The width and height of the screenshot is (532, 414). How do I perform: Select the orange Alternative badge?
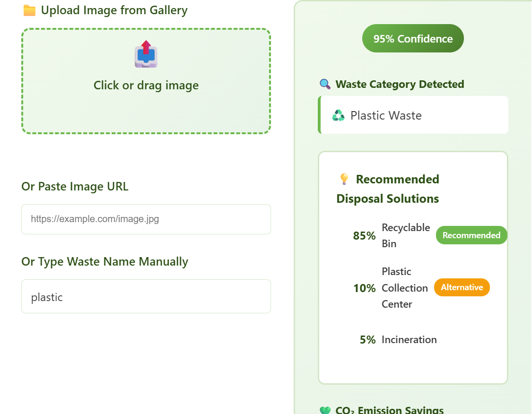[462, 287]
